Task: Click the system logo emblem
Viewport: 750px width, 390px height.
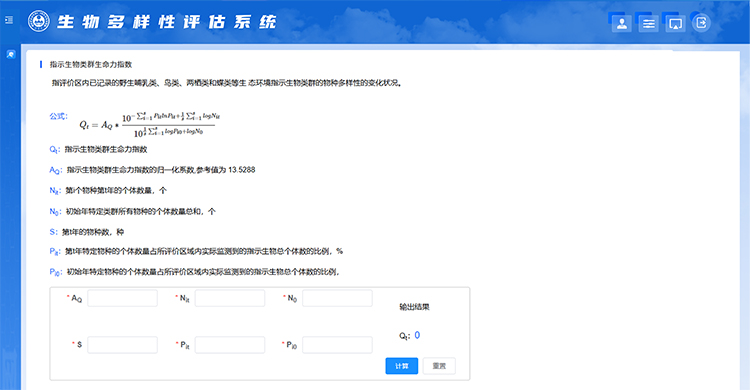Action: coord(39,22)
